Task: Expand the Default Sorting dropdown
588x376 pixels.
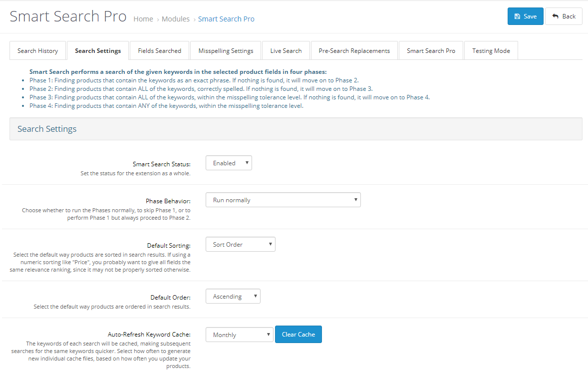Action: [x=240, y=245]
